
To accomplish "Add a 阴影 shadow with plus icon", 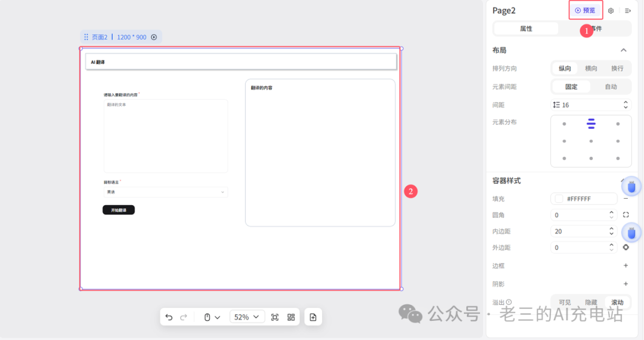I will pos(626,284).
